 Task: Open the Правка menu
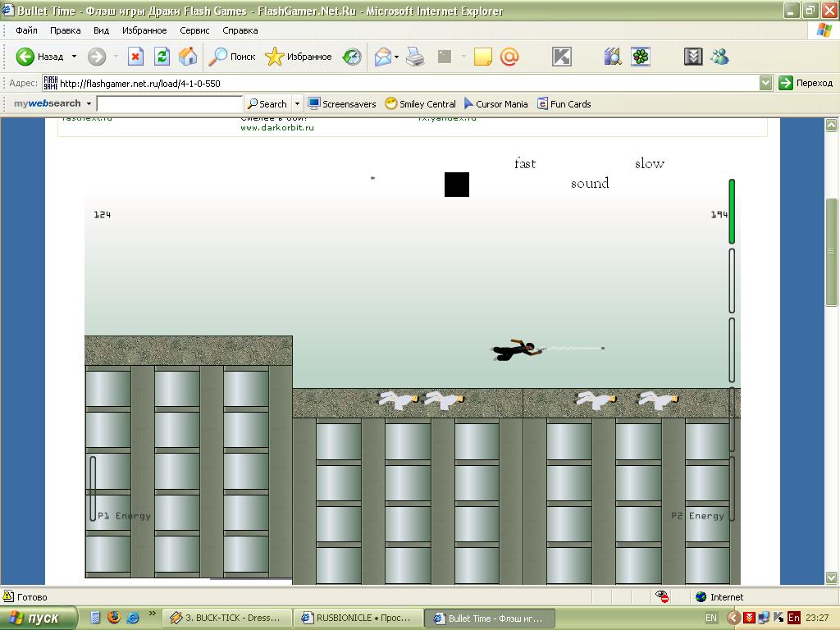pyautogui.click(x=66, y=30)
